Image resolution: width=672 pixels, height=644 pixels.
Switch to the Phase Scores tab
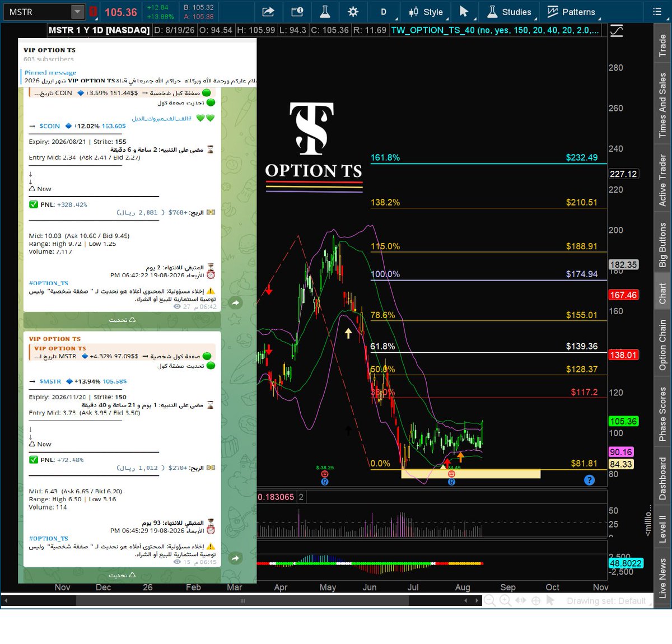tap(662, 414)
